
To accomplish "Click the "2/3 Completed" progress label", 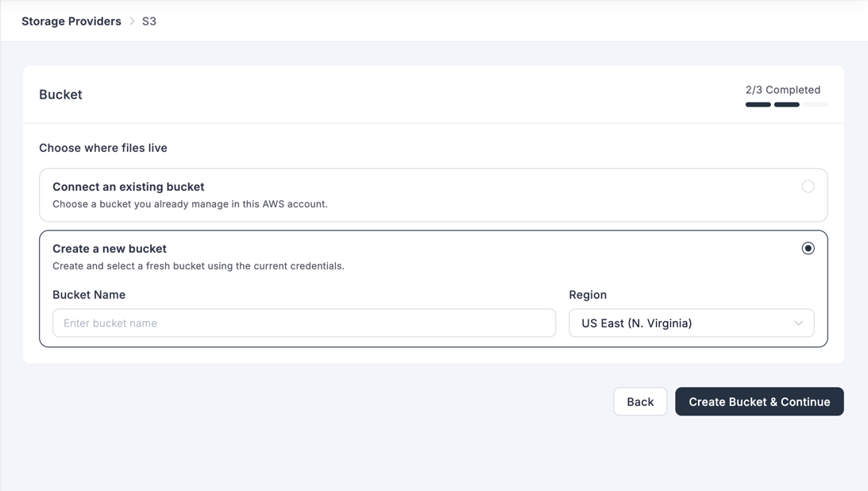I will (x=783, y=89).
